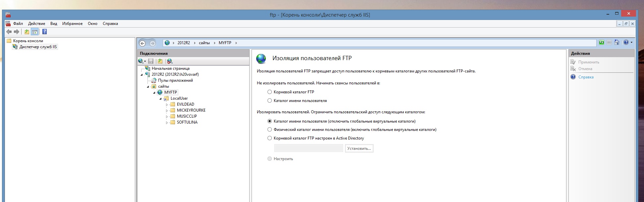The height and width of the screenshot is (202, 644).
Task: Click the greyed stop icon beside refresh
Action: [609, 42]
